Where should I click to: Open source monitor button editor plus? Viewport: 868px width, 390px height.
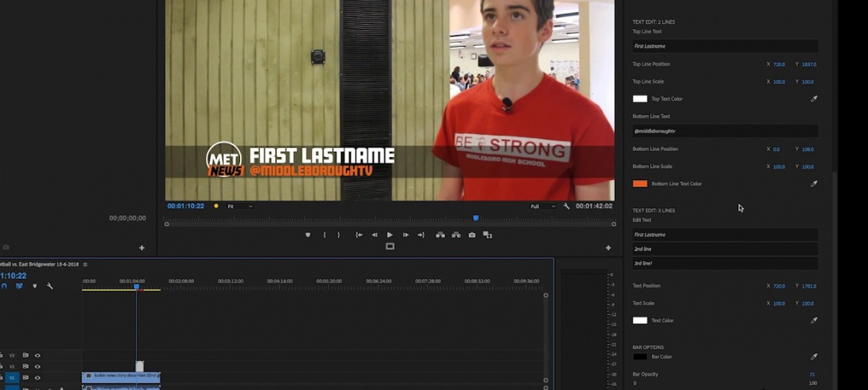click(x=142, y=247)
